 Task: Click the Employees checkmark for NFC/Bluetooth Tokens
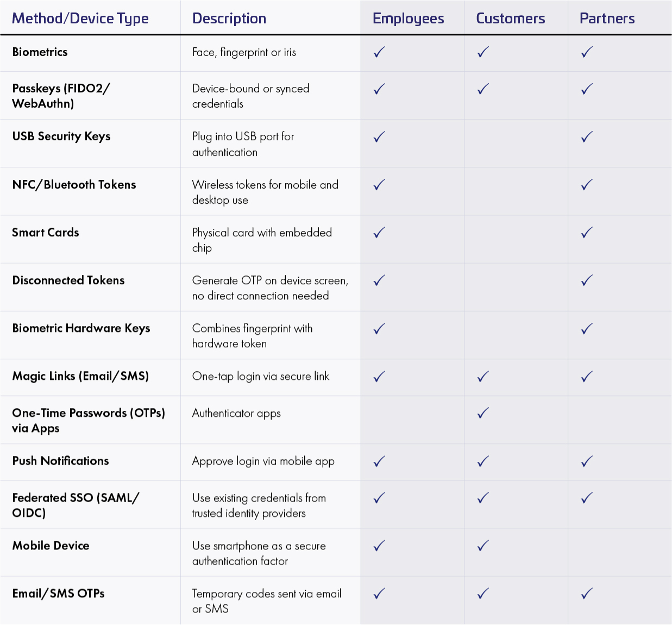click(x=379, y=185)
